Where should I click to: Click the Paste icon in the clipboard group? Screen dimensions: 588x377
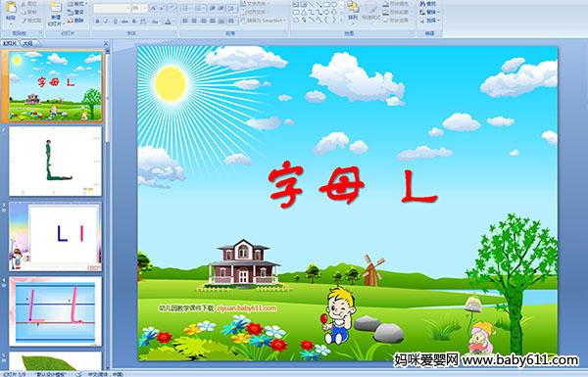point(11,7)
